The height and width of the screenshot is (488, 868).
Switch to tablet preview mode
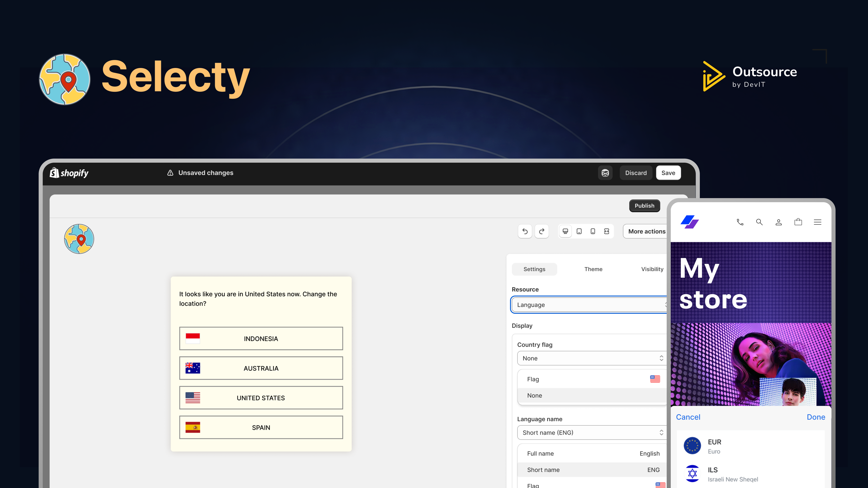click(x=579, y=231)
